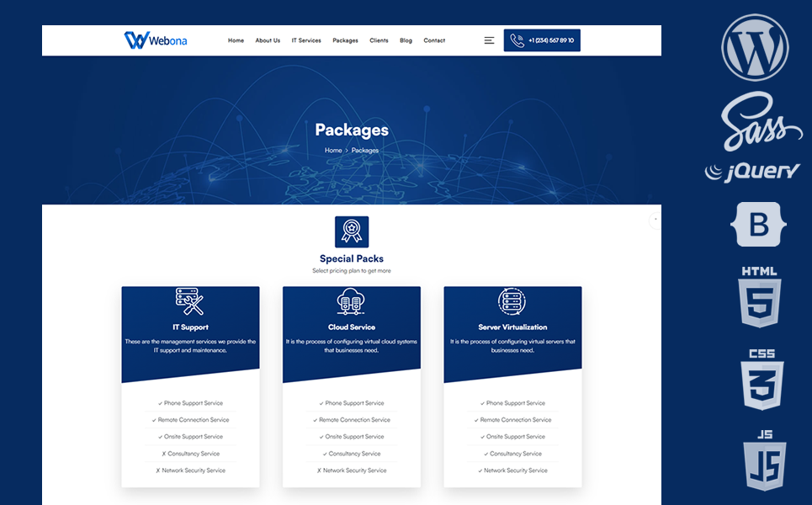Open the hamburger menu icon
The image size is (812, 505).
tap(489, 40)
